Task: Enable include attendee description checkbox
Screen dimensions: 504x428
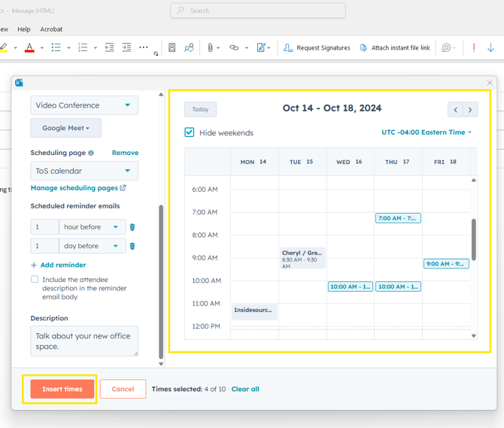Action: (x=35, y=279)
